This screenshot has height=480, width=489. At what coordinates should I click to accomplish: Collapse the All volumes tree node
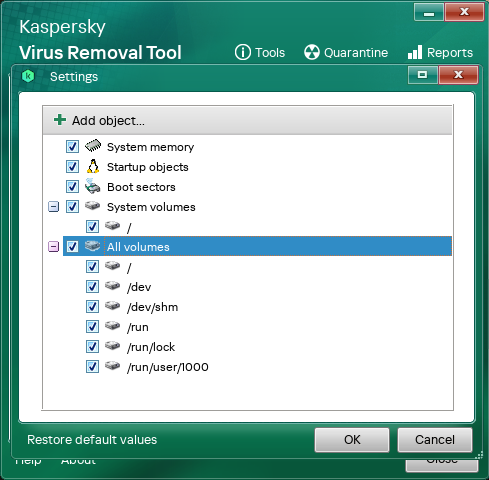click(53, 247)
